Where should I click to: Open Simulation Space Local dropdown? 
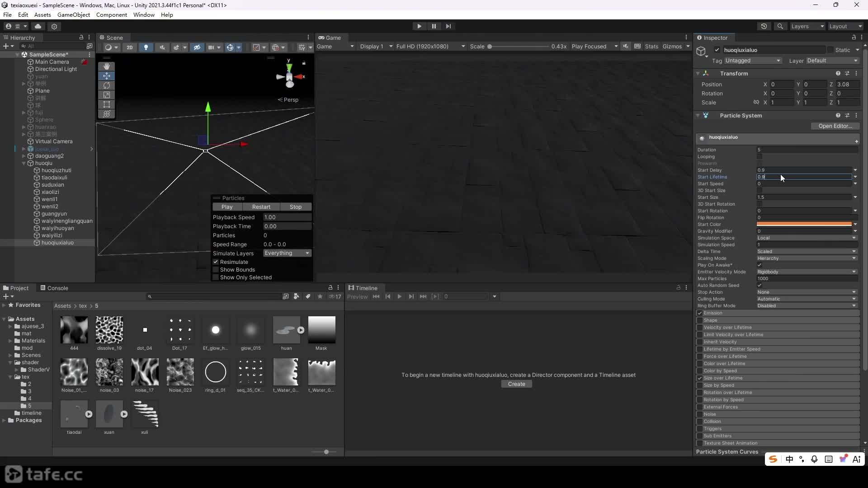[807, 238]
